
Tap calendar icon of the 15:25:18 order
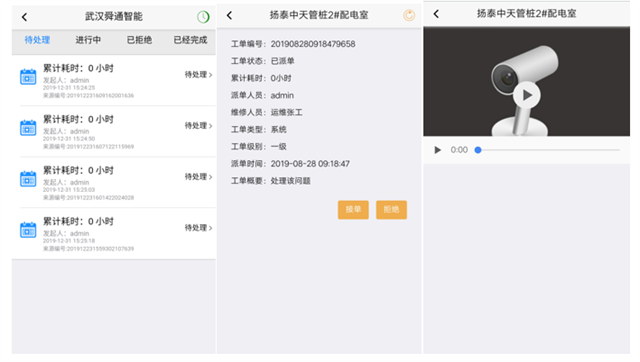tap(28, 230)
